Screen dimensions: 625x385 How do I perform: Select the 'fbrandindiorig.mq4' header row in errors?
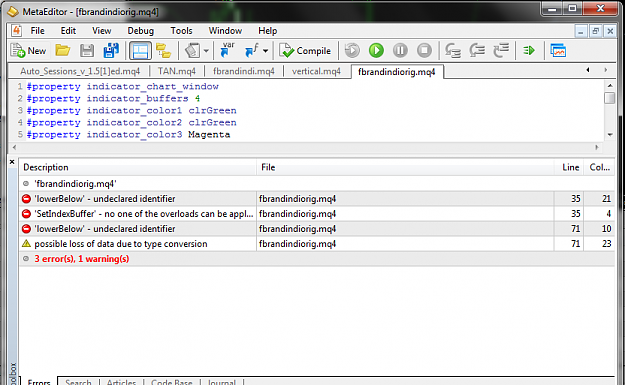(x=317, y=184)
